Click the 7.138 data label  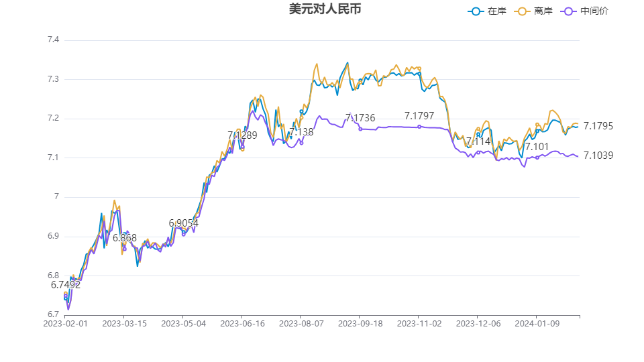tap(301, 132)
